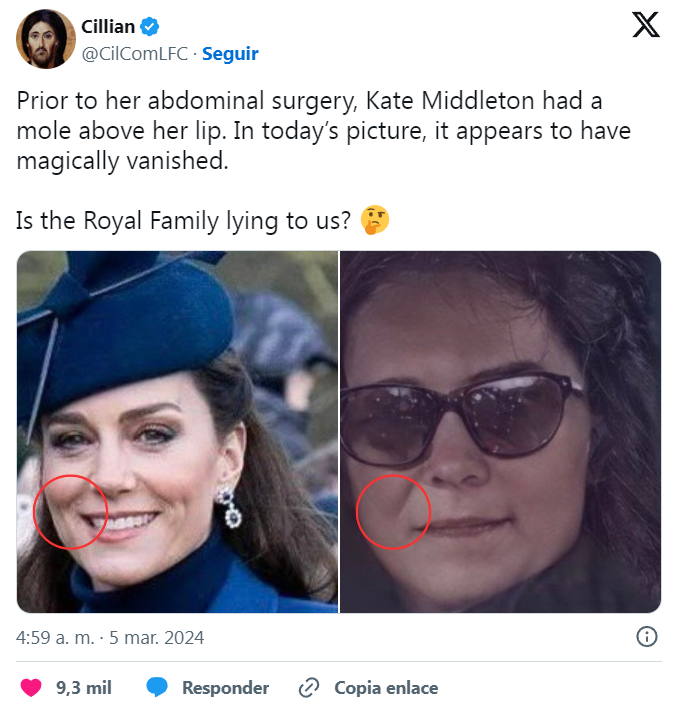Follow the account via Seguir
This screenshot has width=679, height=710.
230,54
